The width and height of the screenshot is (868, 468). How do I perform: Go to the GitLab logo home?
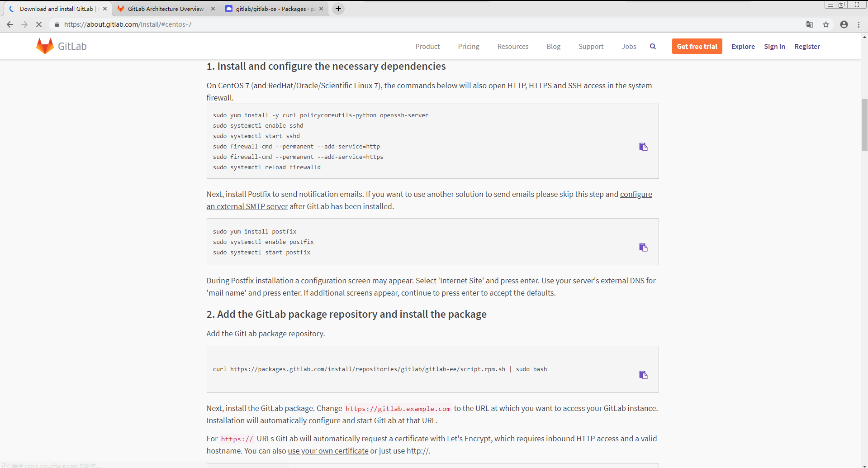pos(62,46)
